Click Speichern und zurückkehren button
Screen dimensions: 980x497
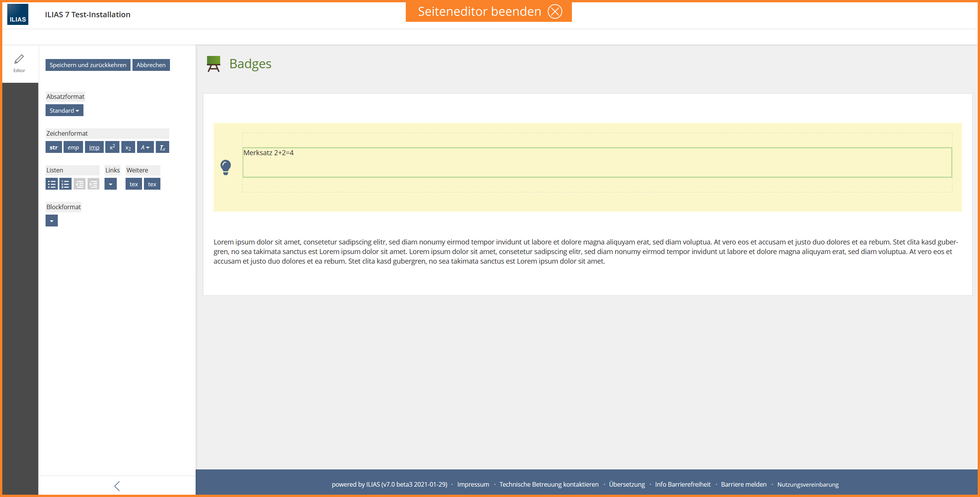(88, 65)
